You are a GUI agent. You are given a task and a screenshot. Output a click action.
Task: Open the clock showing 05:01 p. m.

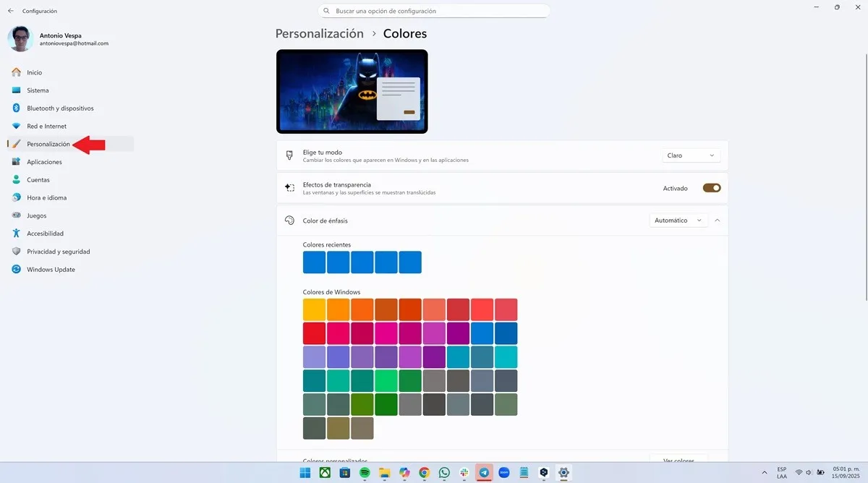(845, 473)
